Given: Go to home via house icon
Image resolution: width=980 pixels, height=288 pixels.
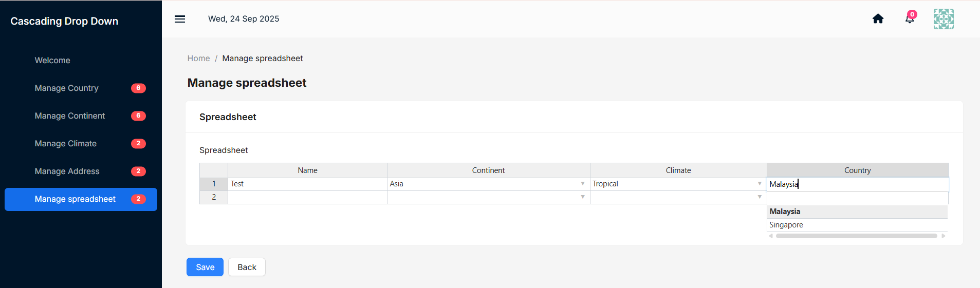Looking at the screenshot, I should pyautogui.click(x=878, y=19).
